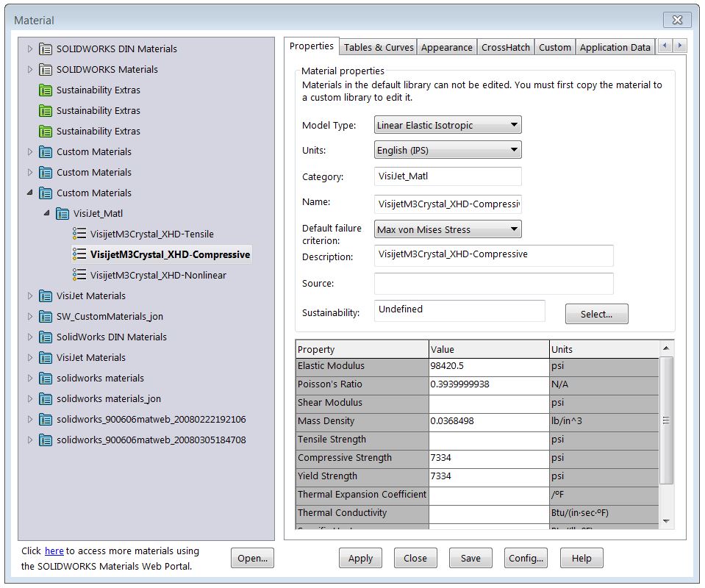Open the CrossHatch tab

point(505,47)
